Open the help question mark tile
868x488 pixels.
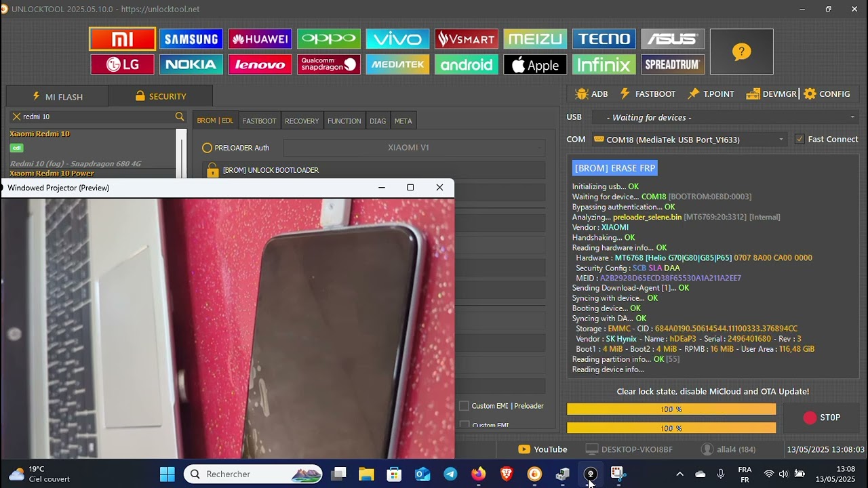(x=742, y=52)
